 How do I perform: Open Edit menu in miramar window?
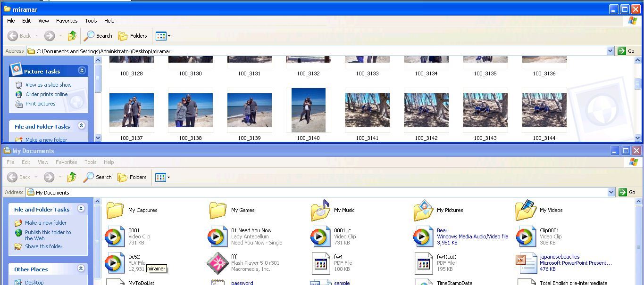pyautogui.click(x=26, y=21)
